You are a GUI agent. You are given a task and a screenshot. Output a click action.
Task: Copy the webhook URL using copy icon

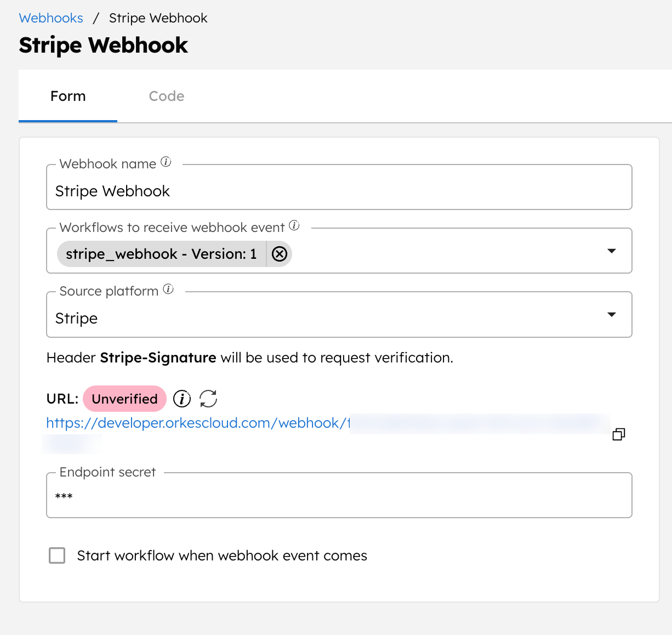point(619,434)
